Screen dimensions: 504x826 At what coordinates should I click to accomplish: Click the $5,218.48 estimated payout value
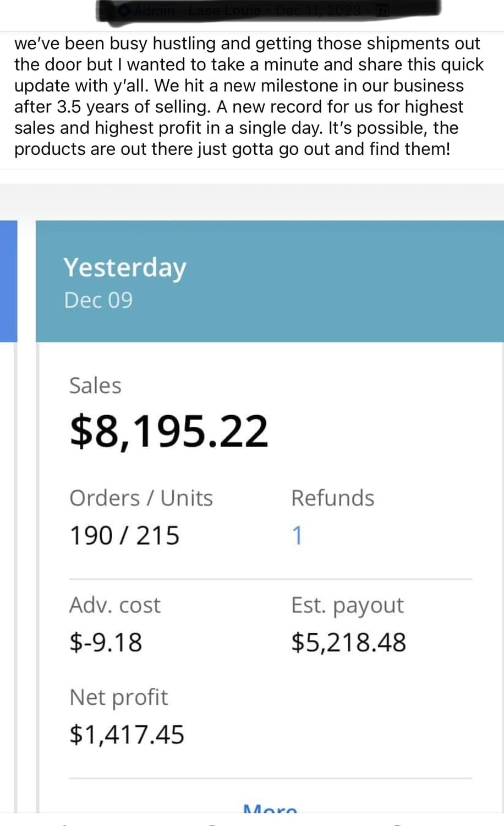pos(348,643)
